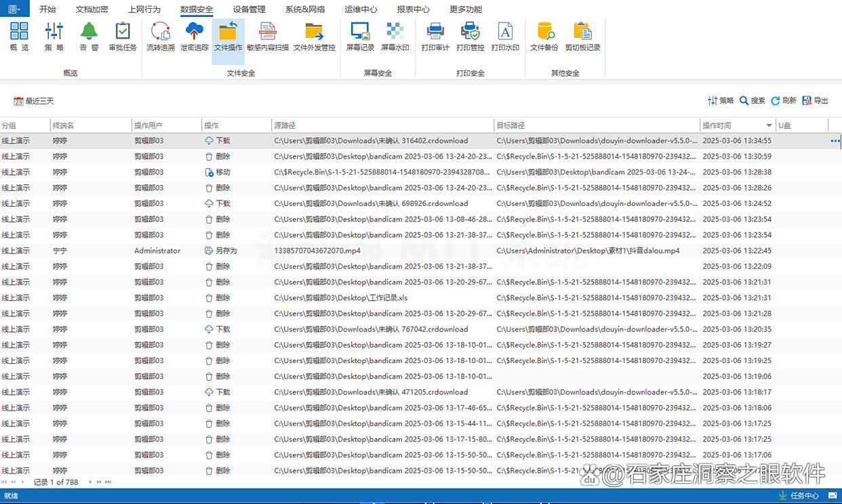Open the three-dot menu on first row
The width and height of the screenshot is (842, 504).
[x=835, y=141]
